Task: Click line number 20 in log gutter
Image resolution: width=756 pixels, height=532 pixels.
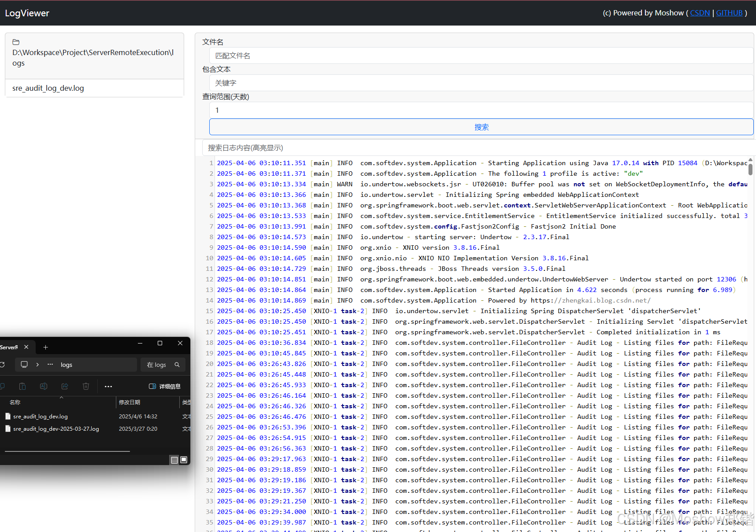Action: 209,364
